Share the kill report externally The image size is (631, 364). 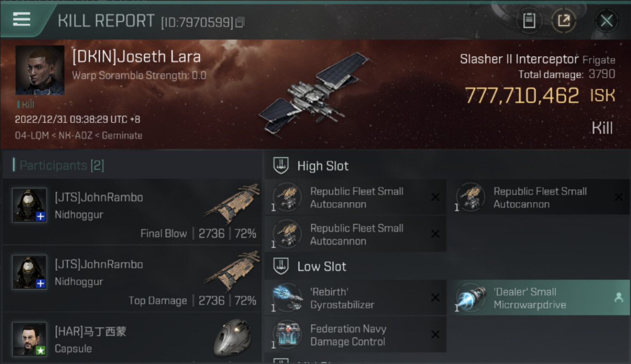[564, 20]
